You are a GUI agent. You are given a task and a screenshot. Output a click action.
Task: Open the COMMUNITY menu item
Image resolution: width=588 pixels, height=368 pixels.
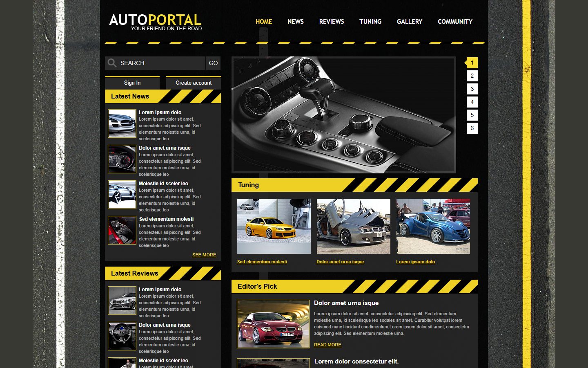tap(455, 22)
